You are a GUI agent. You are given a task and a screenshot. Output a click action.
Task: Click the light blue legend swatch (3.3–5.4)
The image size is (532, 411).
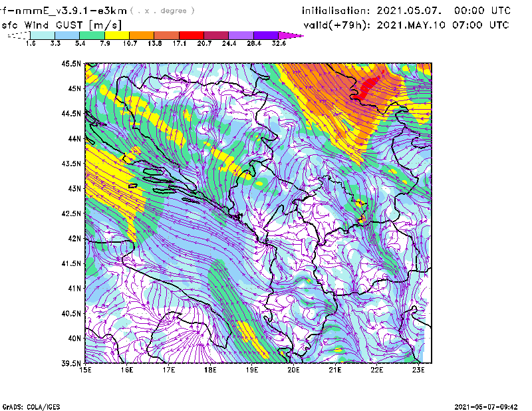pos(67,35)
